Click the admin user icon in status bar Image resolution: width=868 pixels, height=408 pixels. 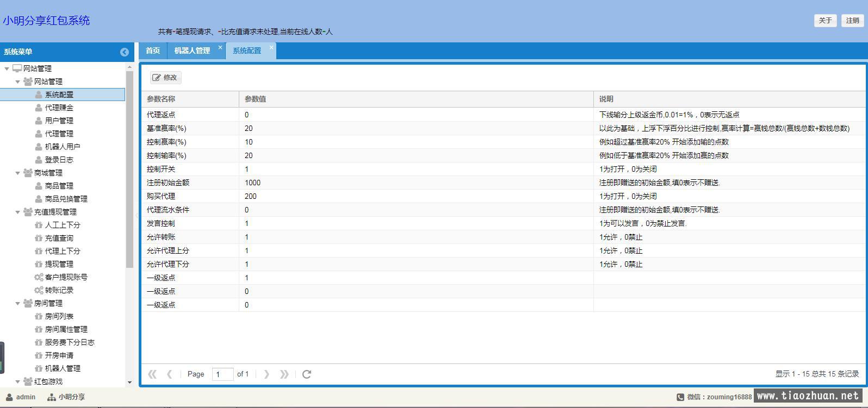[x=9, y=397]
